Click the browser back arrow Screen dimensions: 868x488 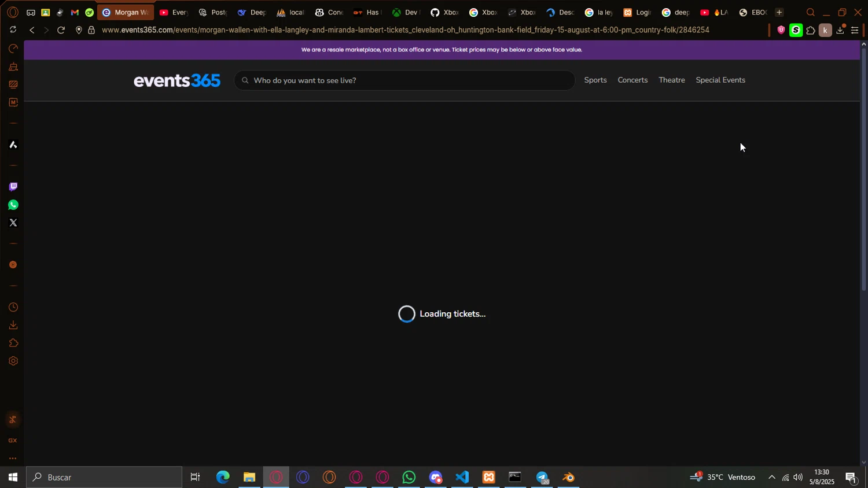[x=32, y=30]
